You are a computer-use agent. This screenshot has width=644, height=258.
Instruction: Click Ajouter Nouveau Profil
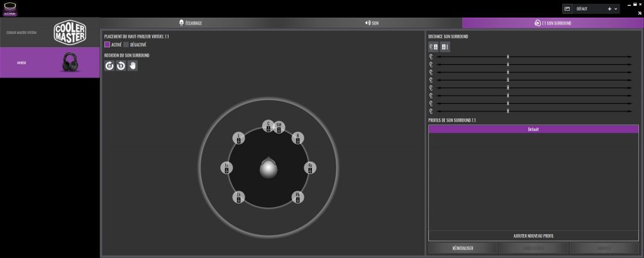[x=533, y=236]
